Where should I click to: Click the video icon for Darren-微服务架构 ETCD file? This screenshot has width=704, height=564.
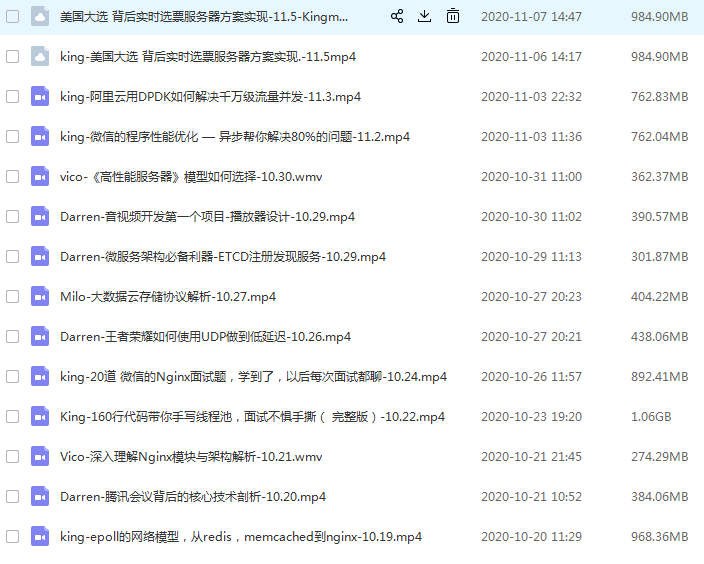coord(40,256)
